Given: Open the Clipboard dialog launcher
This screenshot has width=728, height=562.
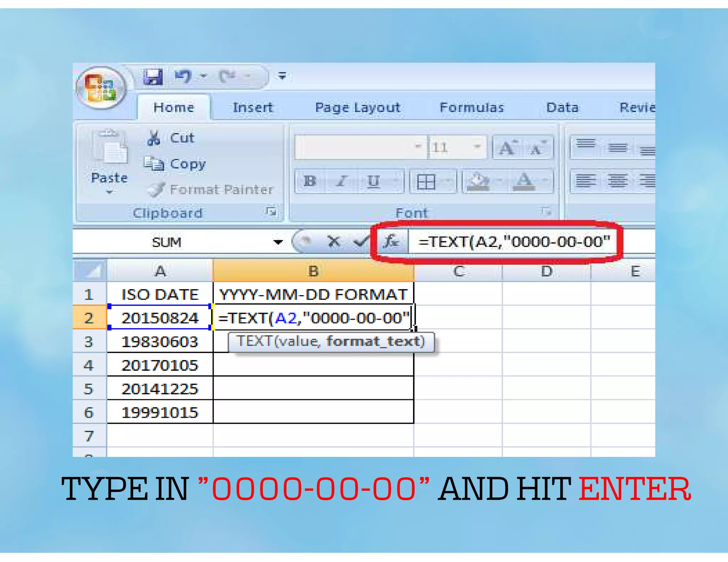Looking at the screenshot, I should coord(271,212).
